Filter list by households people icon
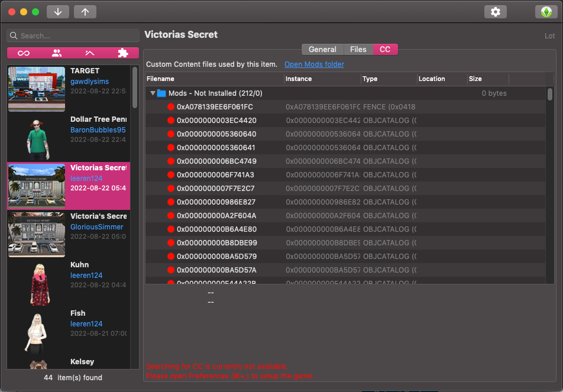The height and width of the screenshot is (392, 563). pos(57,53)
